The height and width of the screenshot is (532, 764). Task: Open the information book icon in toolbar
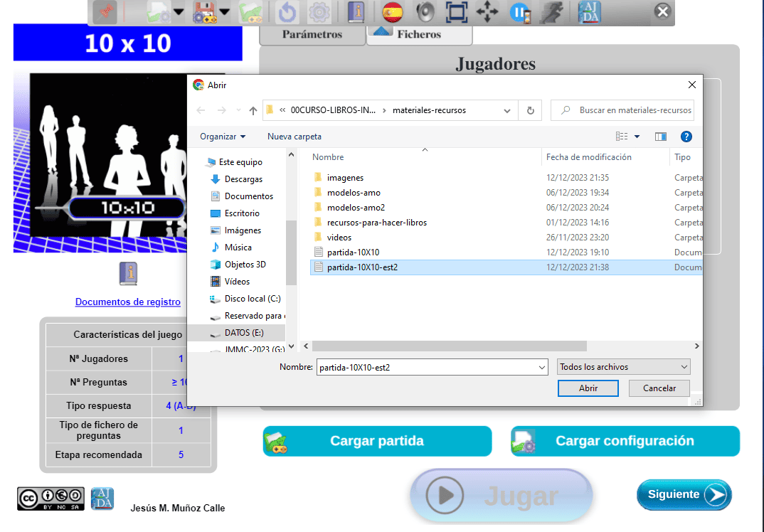pyautogui.click(x=356, y=12)
